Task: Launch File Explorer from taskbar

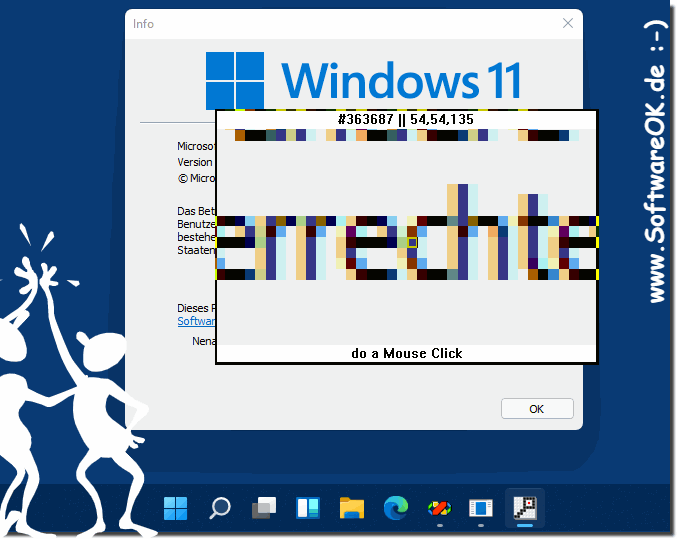Action: point(352,508)
